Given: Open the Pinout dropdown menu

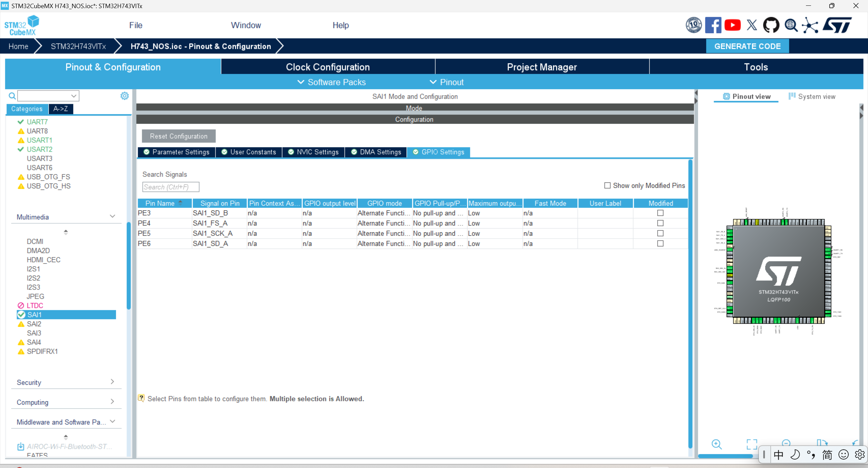Looking at the screenshot, I should coord(447,82).
